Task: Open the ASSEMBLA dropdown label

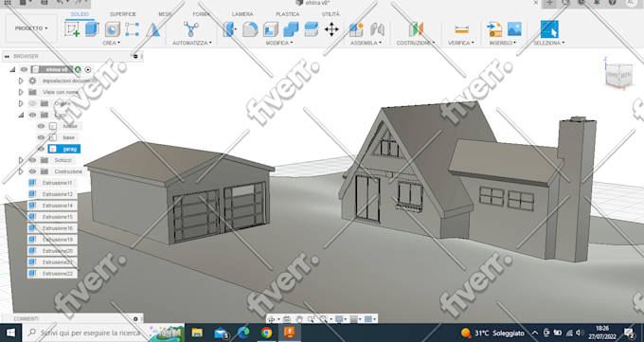Action: pyautogui.click(x=366, y=43)
